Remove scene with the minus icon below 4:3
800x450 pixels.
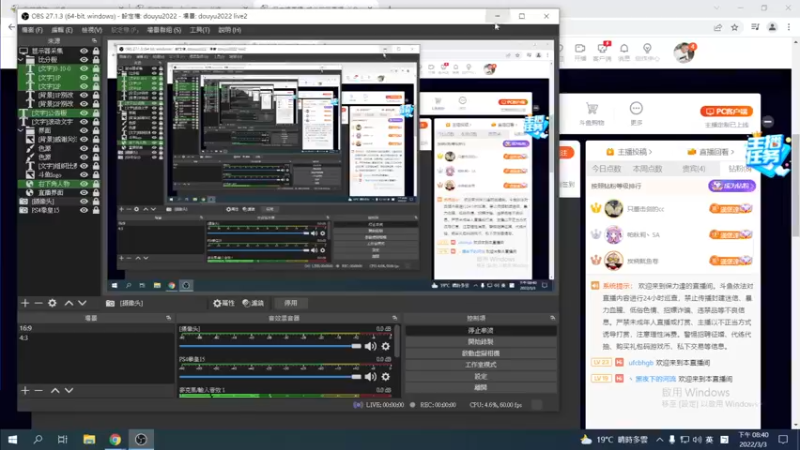(x=38, y=390)
